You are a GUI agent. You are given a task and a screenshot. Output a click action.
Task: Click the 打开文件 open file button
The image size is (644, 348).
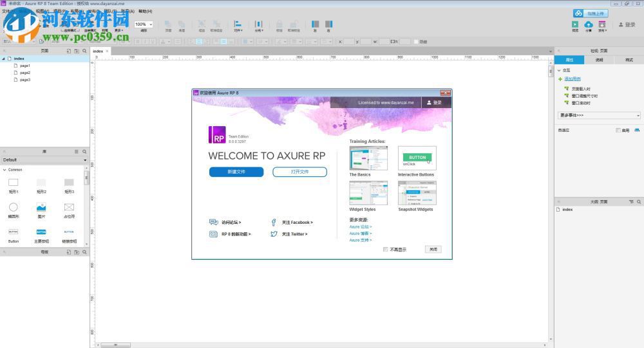(x=300, y=172)
